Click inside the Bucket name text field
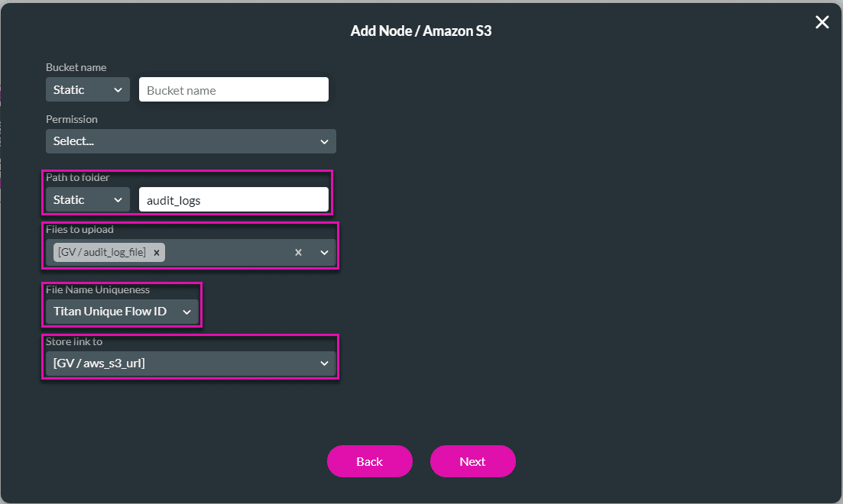 point(233,89)
